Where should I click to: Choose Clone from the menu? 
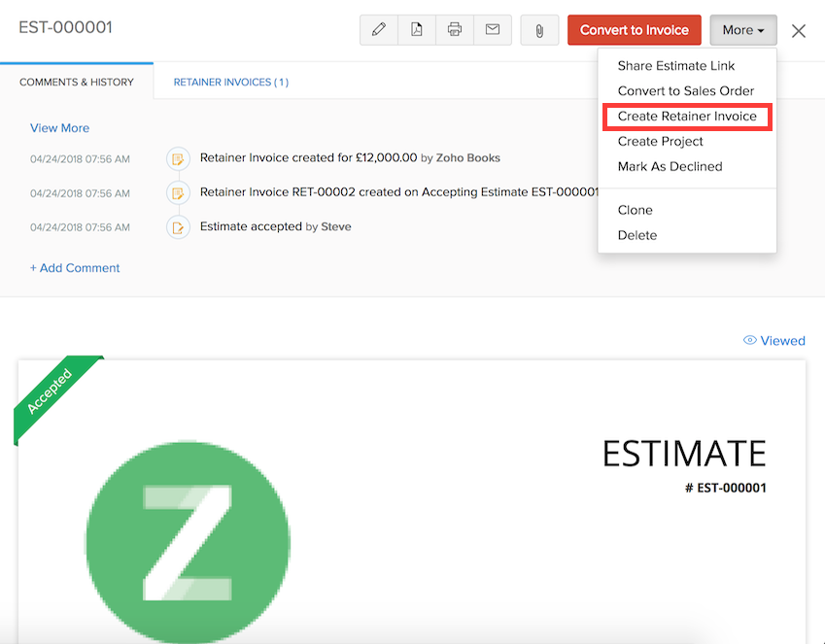[x=636, y=210]
